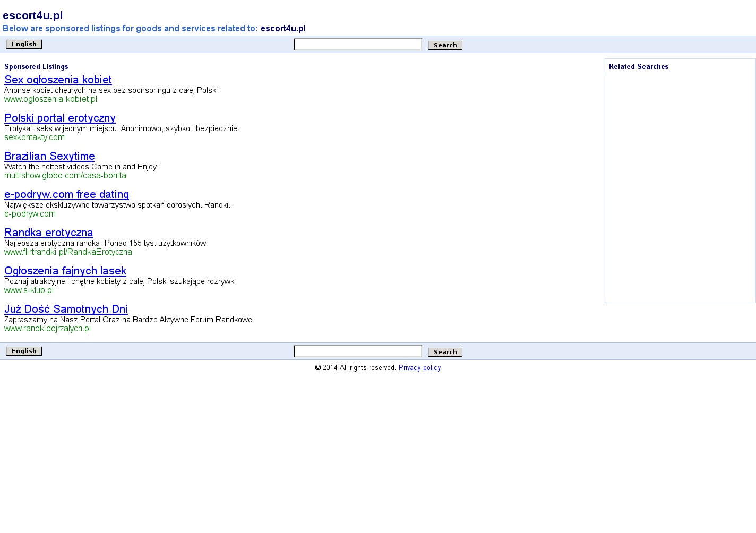The width and height of the screenshot is (756, 533).
Task: Open the 'Już Dość Samotnych Dni' listing
Action: (x=66, y=309)
